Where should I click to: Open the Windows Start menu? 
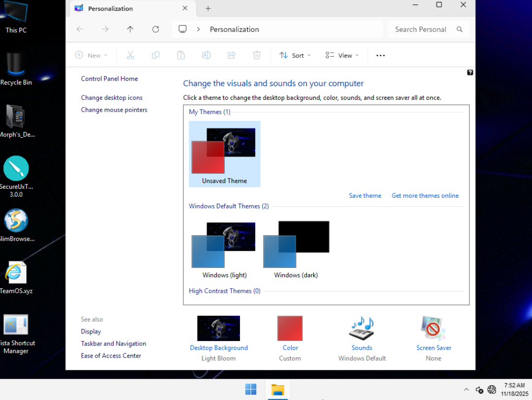pyautogui.click(x=251, y=390)
